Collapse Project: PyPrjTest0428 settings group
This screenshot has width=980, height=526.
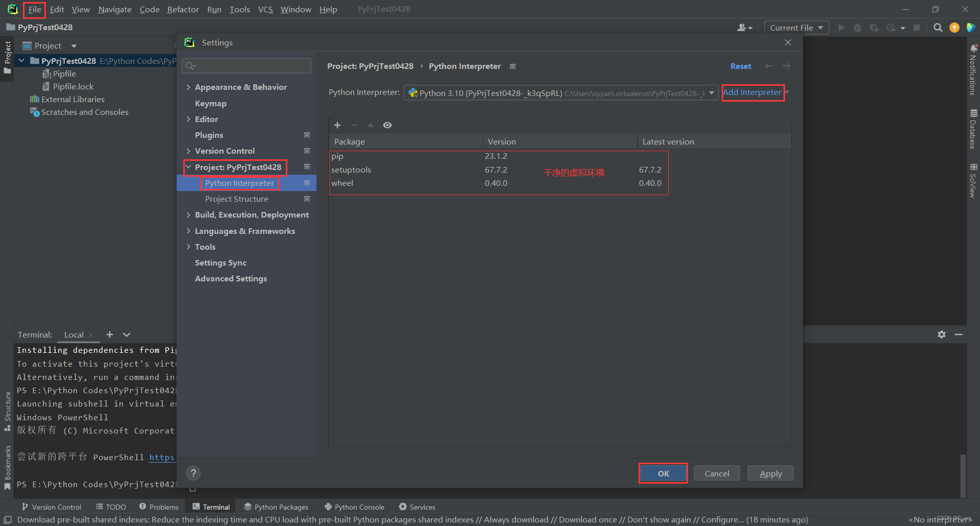tap(188, 167)
